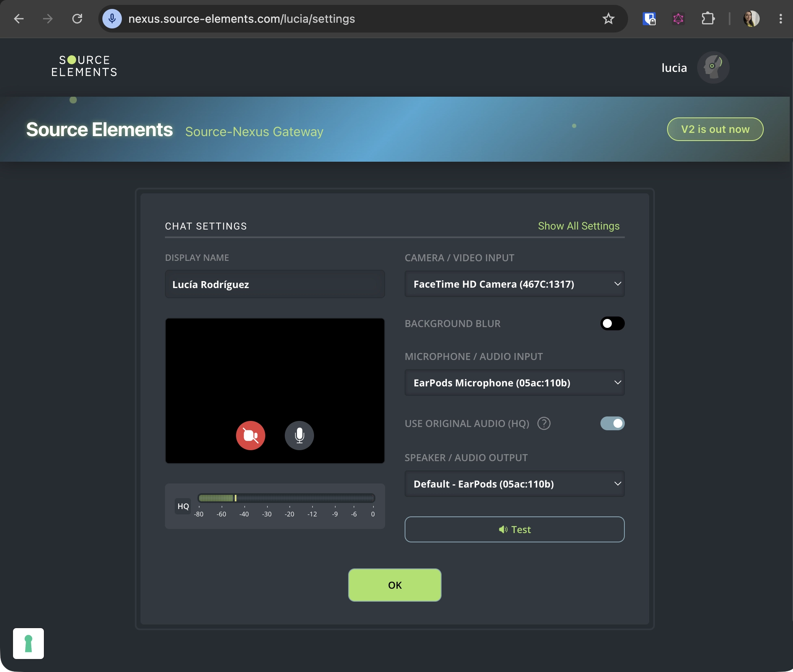Screen dimensions: 793x672
Task: Click the V2 is out now button
Action: click(x=715, y=129)
